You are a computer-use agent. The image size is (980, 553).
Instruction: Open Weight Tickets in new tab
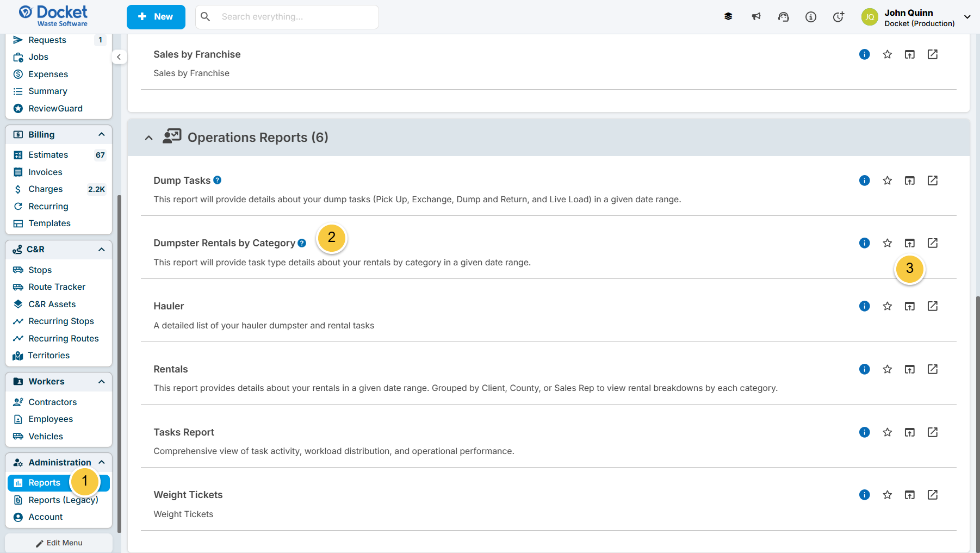[910, 495]
